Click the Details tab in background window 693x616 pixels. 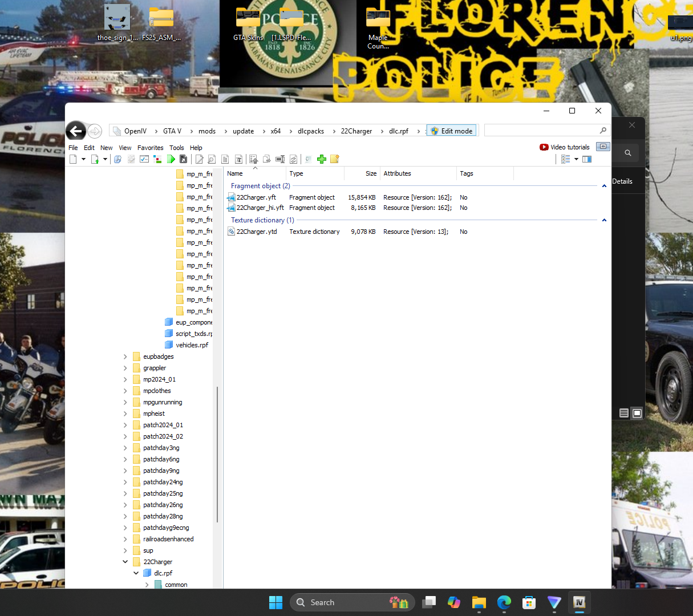click(x=622, y=181)
